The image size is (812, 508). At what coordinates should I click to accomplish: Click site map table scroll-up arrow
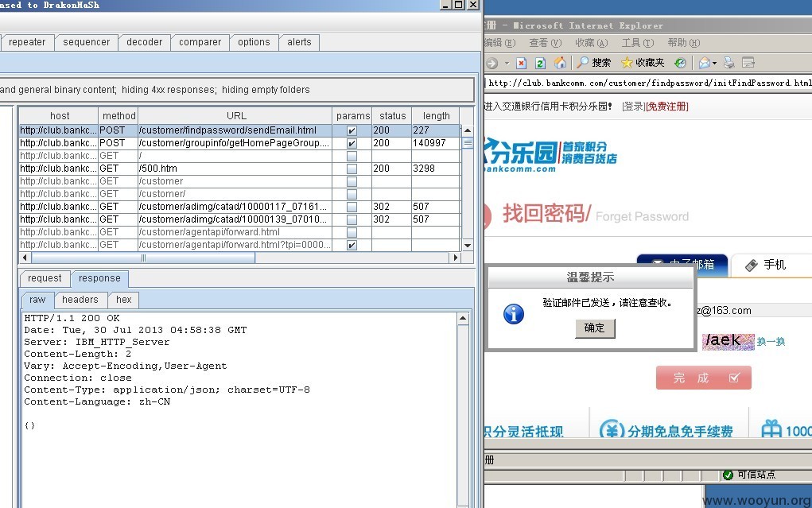point(468,130)
